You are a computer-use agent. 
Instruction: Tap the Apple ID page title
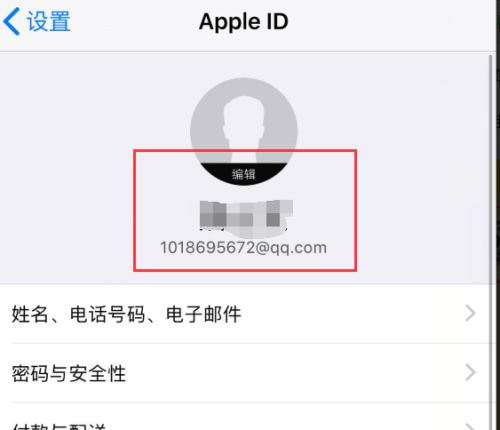pos(244,22)
